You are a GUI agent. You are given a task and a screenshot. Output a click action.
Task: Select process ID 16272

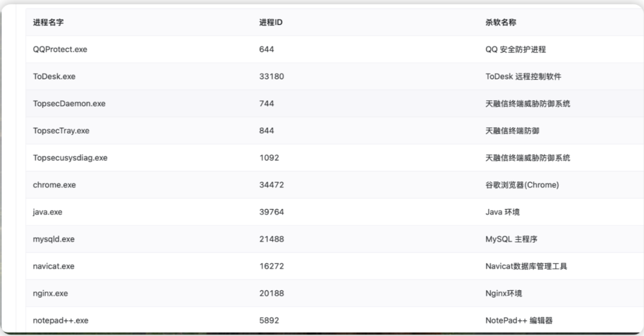(271, 267)
